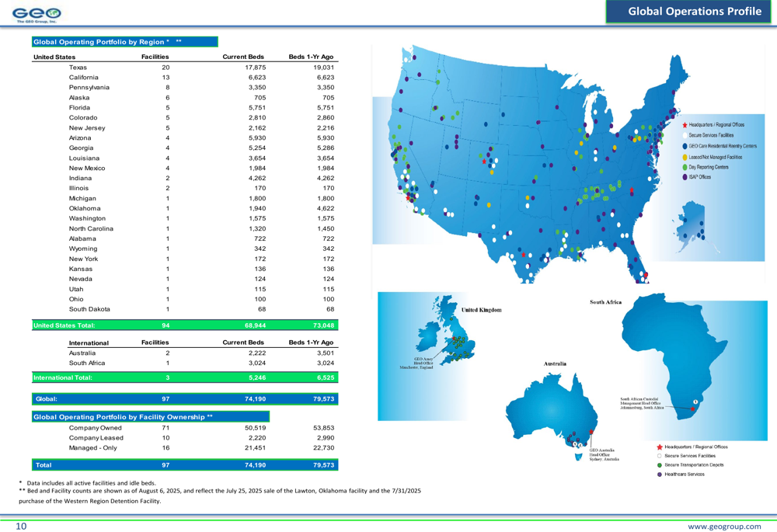Select the blue GEO Care Residential Reentry Centers marker
The width and height of the screenshot is (777, 532).
[685, 146]
